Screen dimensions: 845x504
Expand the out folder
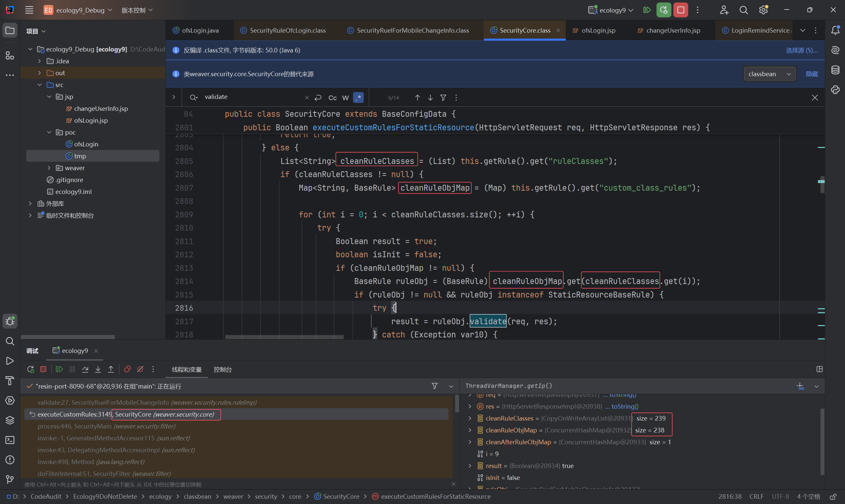[x=39, y=73]
